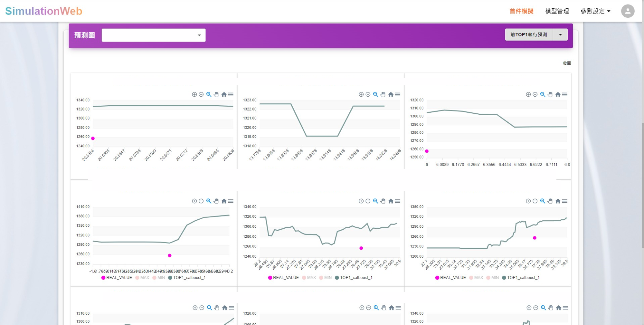This screenshot has width=644, height=325.
Task: Toggle REAL_VALUE series in the 27.7 axis chart legend
Action: click(x=450, y=278)
